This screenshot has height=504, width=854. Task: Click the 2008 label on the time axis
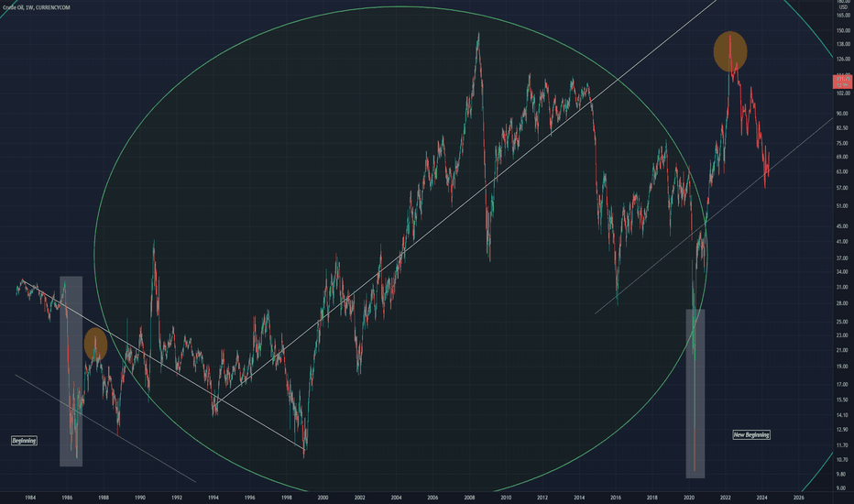pos(469,498)
